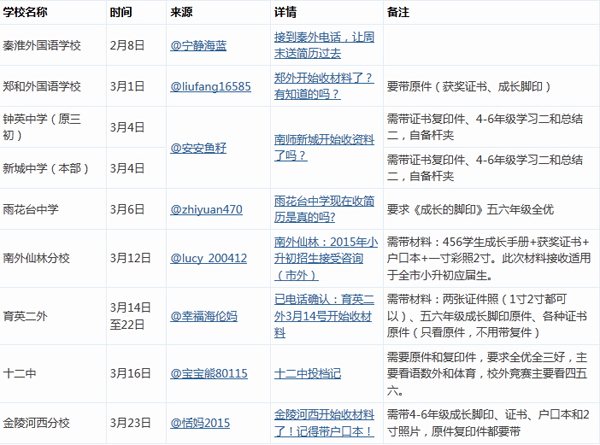Select the 备注 column header
Viewport: 600px width, 445px height.
pyautogui.click(x=398, y=12)
